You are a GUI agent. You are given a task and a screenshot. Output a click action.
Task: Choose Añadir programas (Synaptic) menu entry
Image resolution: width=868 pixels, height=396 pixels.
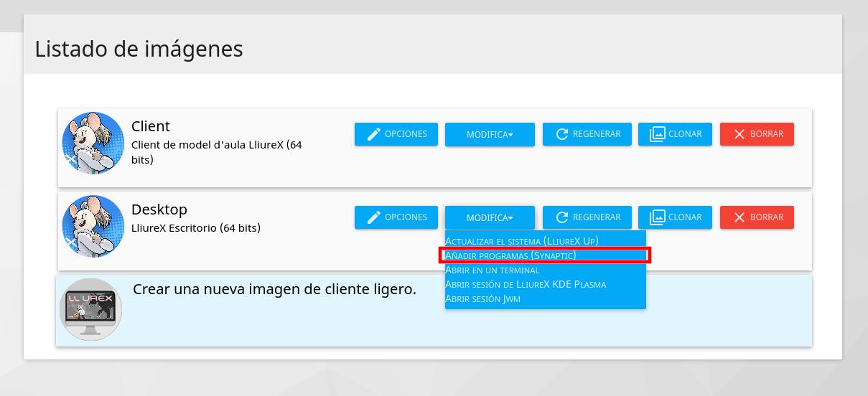point(510,255)
